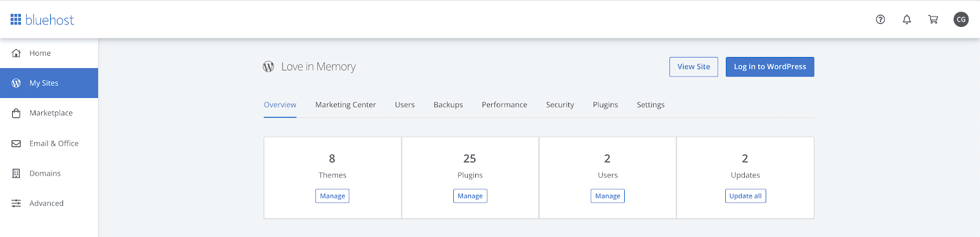The height and width of the screenshot is (237, 980).
Task: Switch to the Marketing Center tab
Action: 345,105
